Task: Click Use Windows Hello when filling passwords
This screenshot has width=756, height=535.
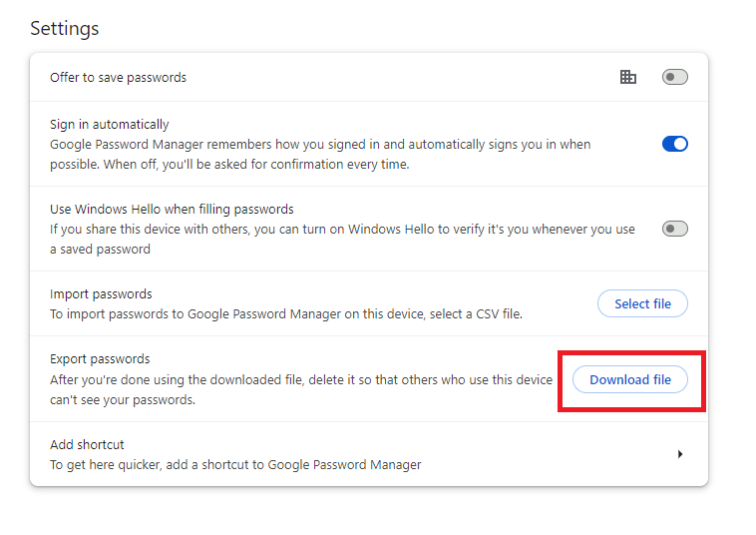Action: 172,210
